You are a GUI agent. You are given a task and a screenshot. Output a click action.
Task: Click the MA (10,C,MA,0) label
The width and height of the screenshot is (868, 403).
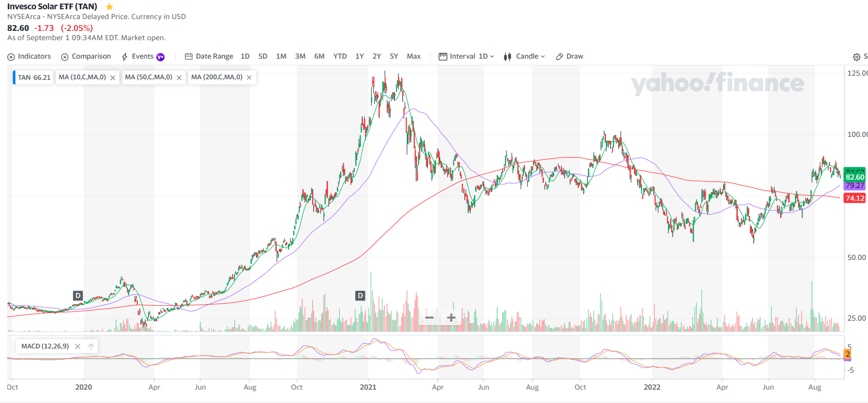82,77
